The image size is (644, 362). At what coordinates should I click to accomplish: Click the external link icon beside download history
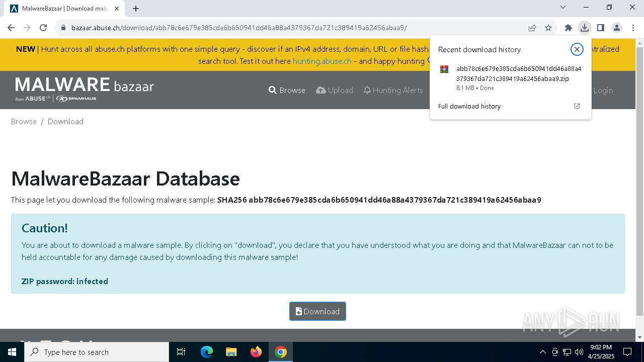(x=577, y=106)
